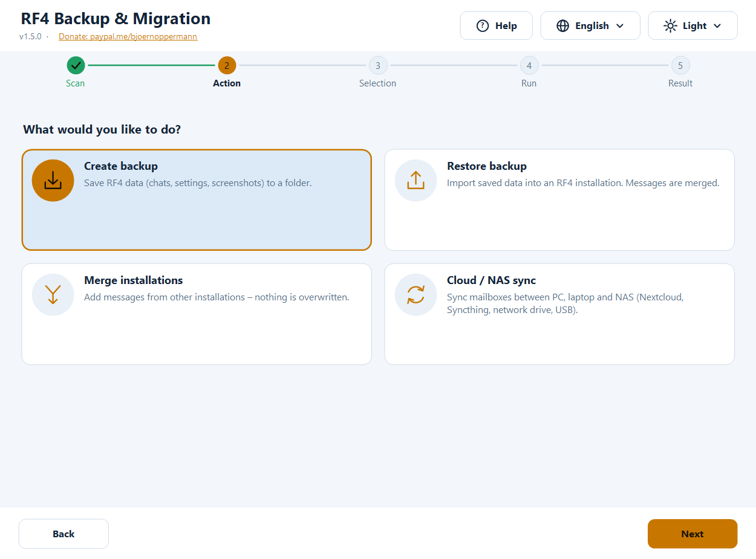Jump to step 4 Run circle
Image resolution: width=756 pixels, height=559 pixels.
click(529, 65)
